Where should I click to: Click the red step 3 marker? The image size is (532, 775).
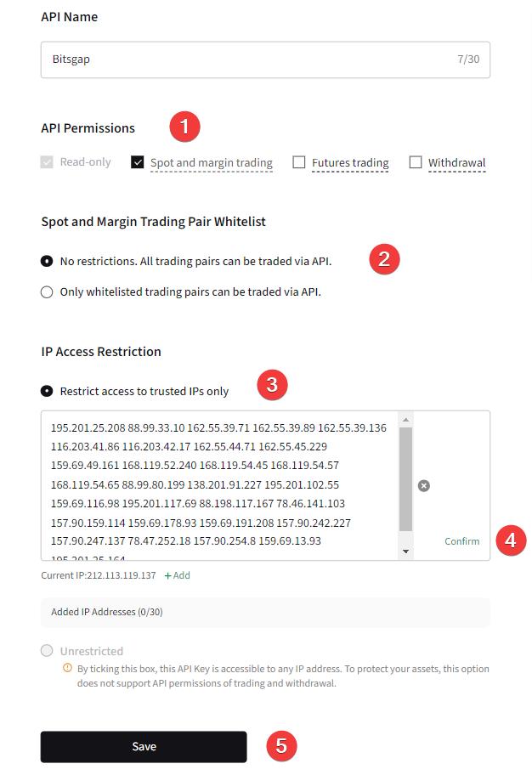(272, 385)
